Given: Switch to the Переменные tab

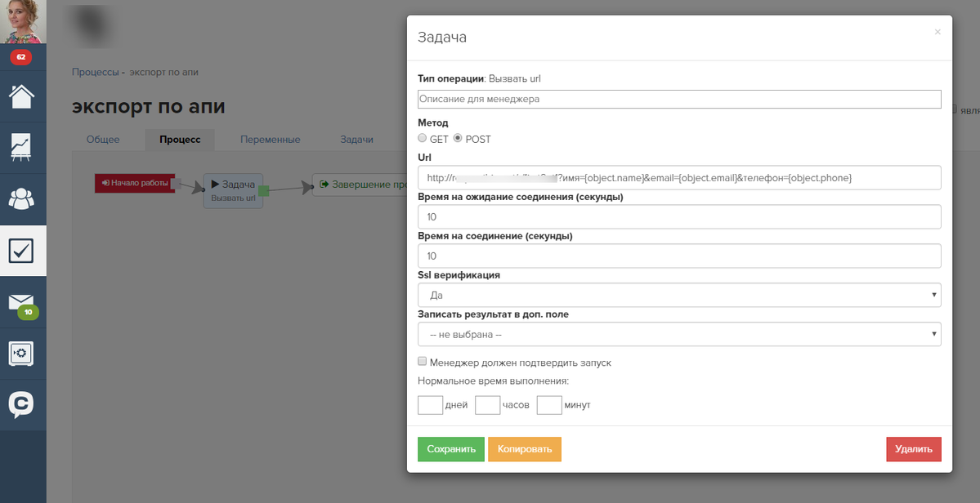Looking at the screenshot, I should (x=270, y=140).
